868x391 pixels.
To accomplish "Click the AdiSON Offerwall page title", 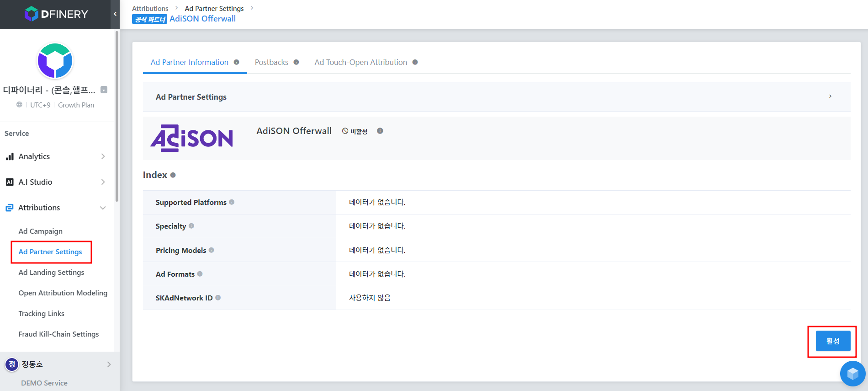I will coord(203,19).
